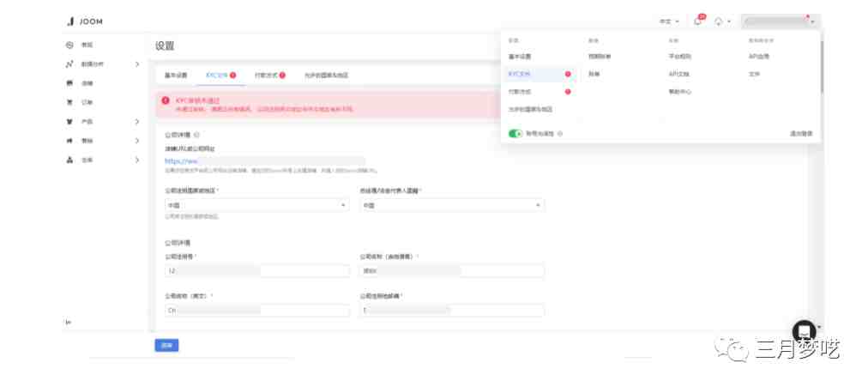This screenshot has height=387, width=868.
Task: Open the black chat support bubble
Action: (x=804, y=331)
